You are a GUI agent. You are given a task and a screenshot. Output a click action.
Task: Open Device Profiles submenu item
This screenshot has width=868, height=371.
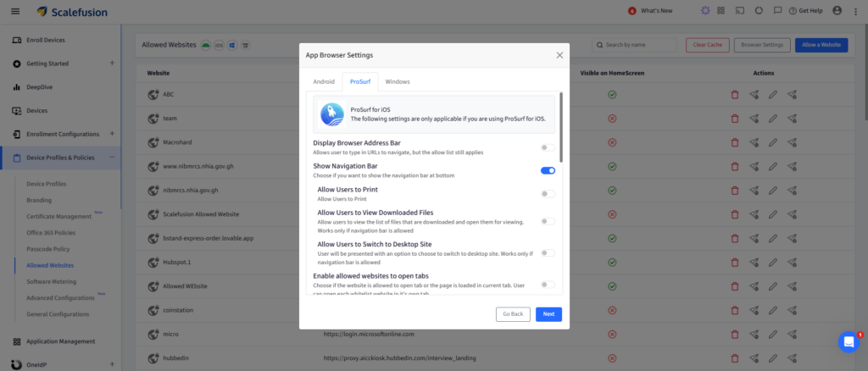coord(47,184)
